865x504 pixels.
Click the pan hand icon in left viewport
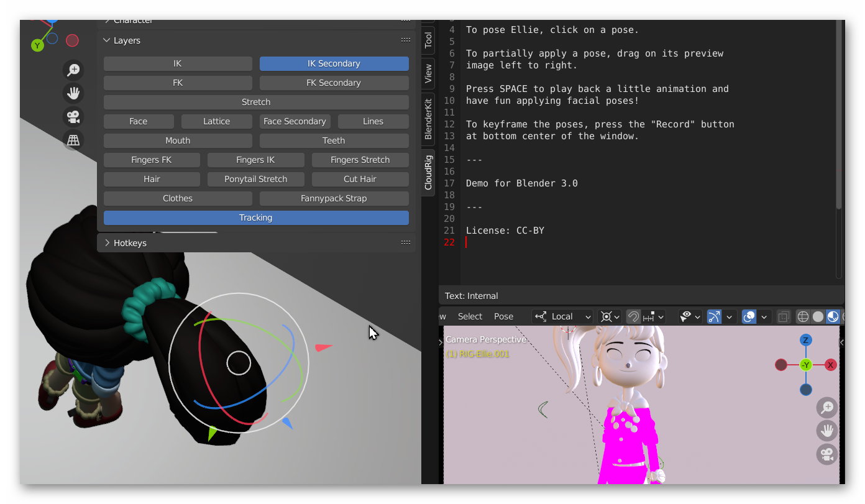pos(73,93)
